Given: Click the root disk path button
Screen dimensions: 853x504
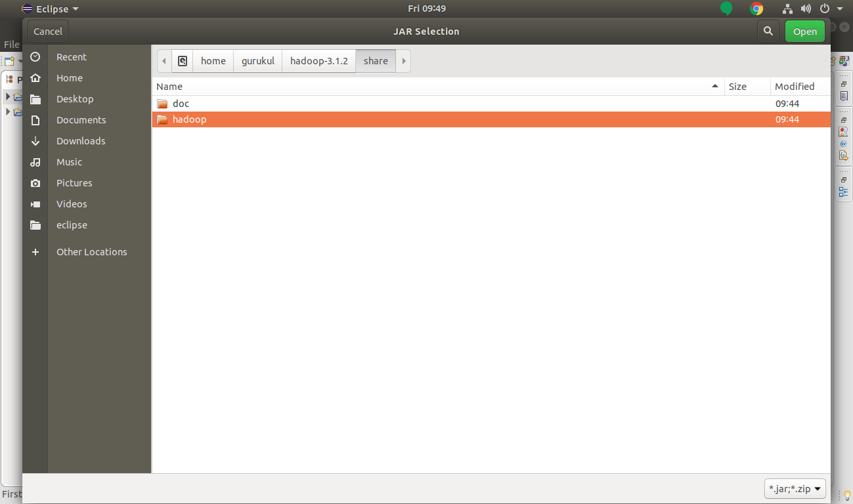Looking at the screenshot, I should (x=183, y=61).
